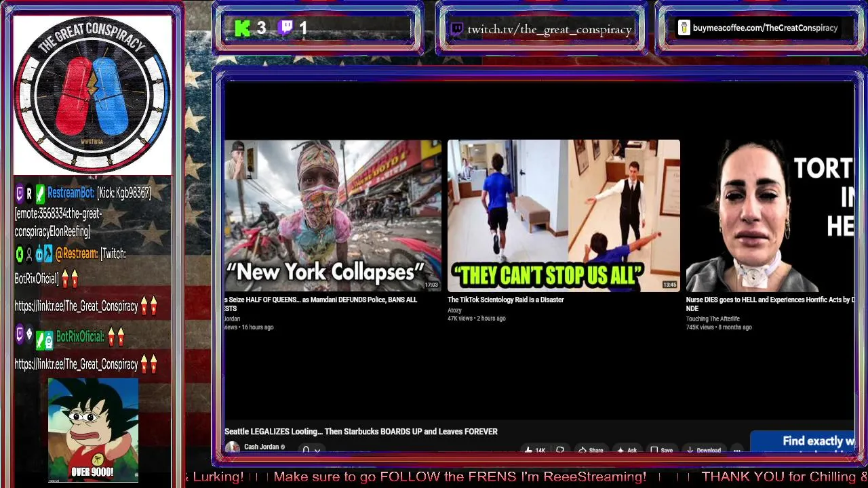Click Touching The Afterlife channel name
868x488 pixels.
713,319
